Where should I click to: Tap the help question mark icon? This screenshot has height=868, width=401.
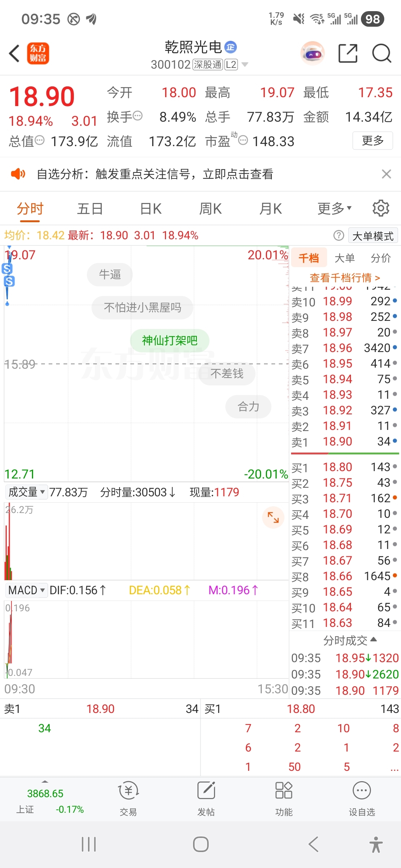[339, 235]
